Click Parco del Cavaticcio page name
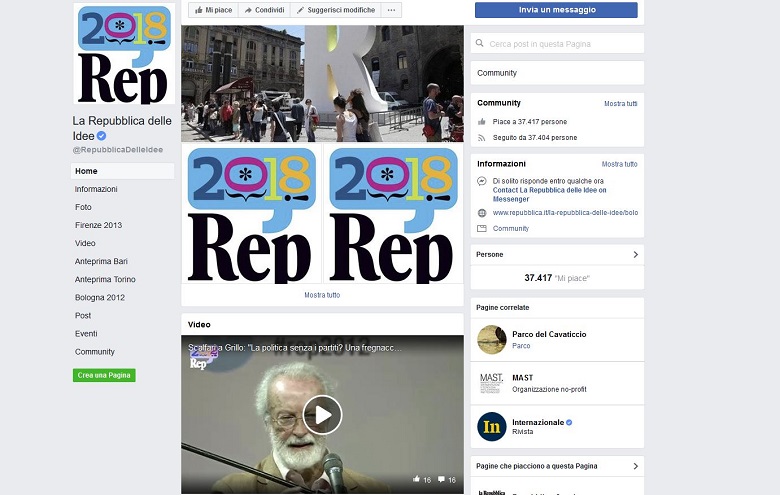This screenshot has width=780, height=495. tap(549, 334)
